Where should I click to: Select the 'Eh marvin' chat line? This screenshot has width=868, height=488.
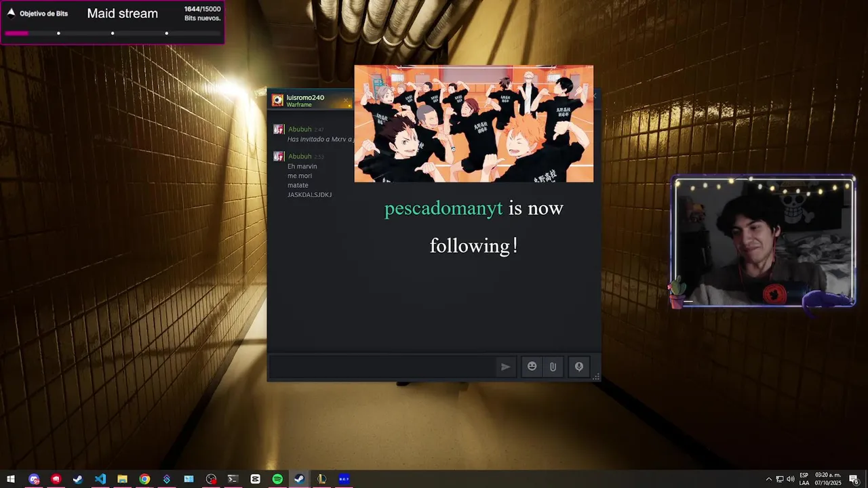pos(302,166)
